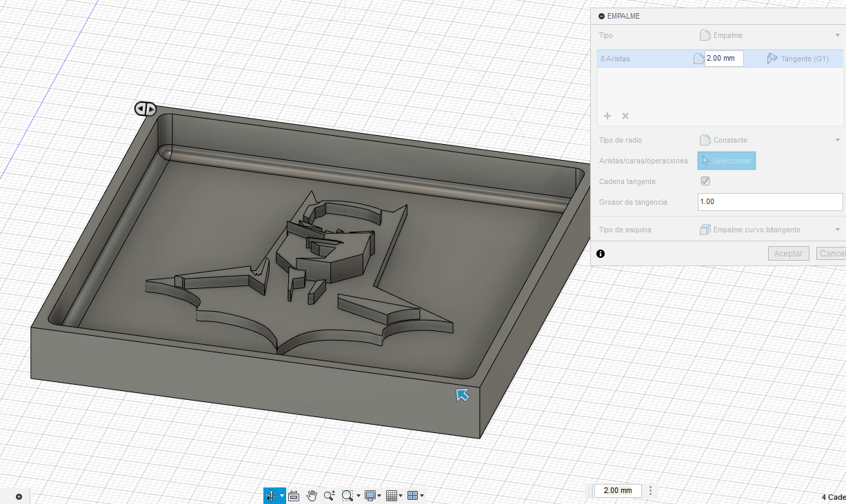Click the 2.00 mm floating value input
The image size is (846, 504).
[x=617, y=490]
